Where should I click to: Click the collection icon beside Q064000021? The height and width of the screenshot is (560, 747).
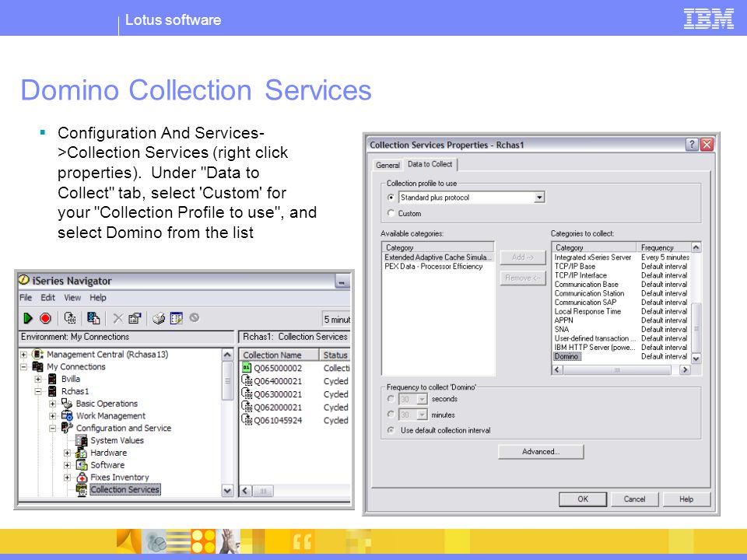[x=247, y=380]
